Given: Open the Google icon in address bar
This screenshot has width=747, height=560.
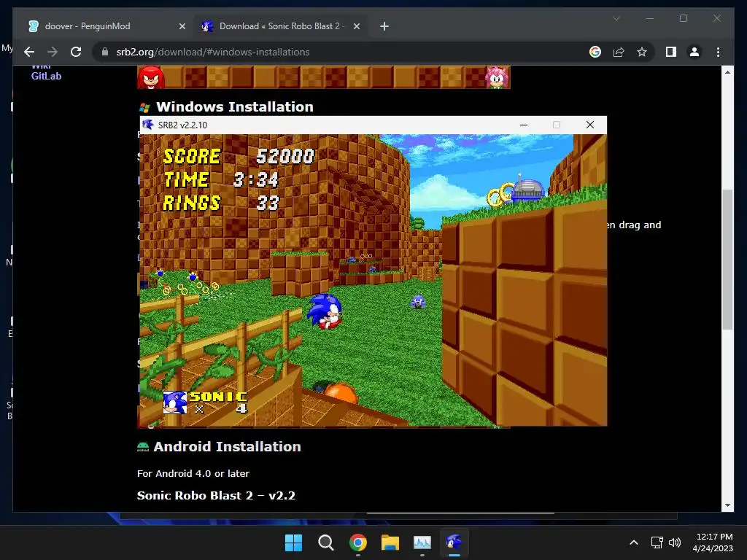Looking at the screenshot, I should pos(595,52).
